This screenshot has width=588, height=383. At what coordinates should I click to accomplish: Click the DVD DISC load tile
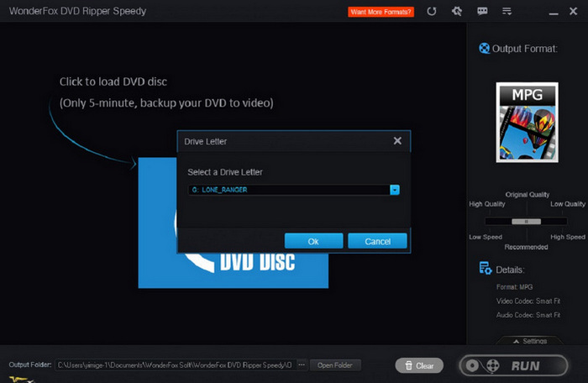click(x=234, y=223)
